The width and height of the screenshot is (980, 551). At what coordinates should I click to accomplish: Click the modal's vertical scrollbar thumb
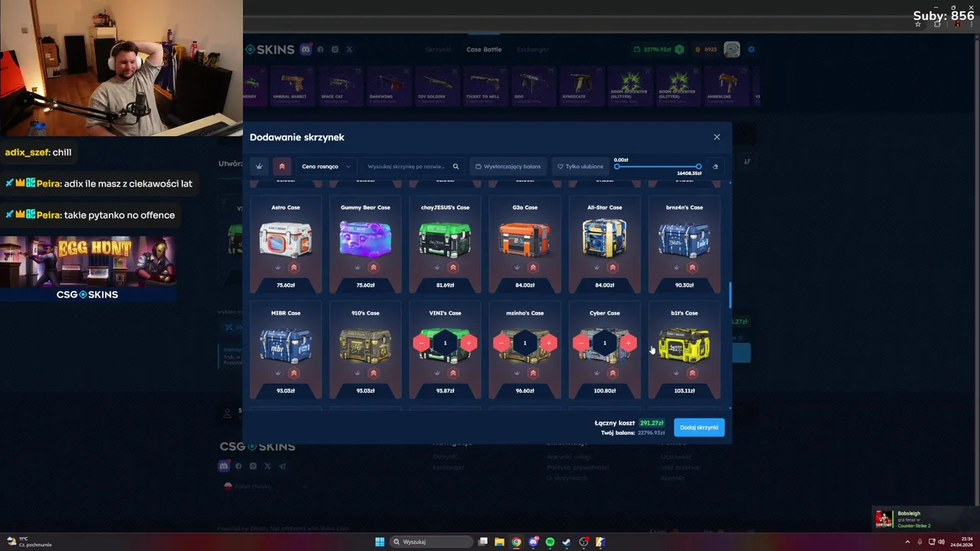(x=730, y=295)
